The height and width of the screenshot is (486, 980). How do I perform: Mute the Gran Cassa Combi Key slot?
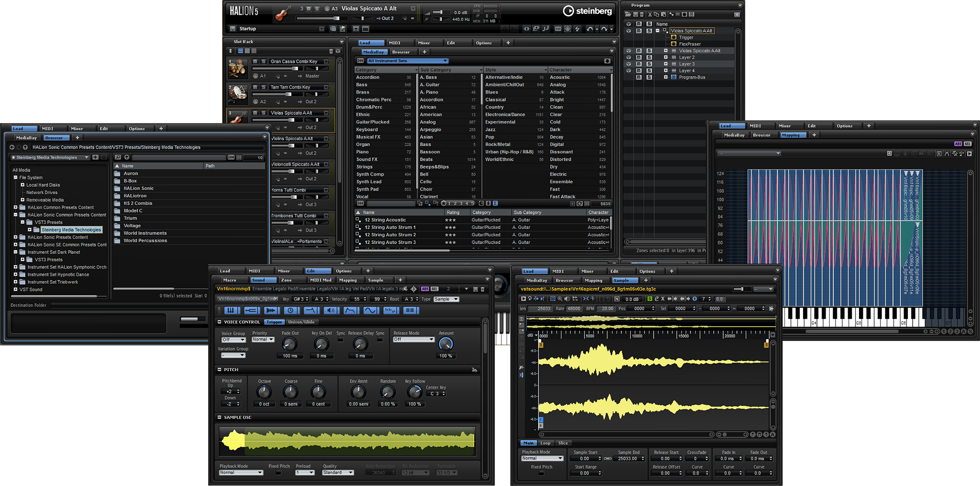pos(255,61)
